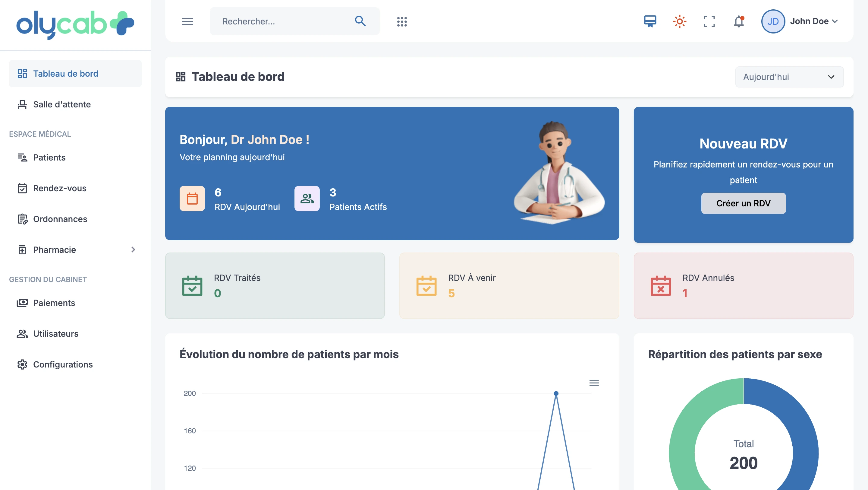Open the Rendez-vous calendar section
The width and height of the screenshot is (868, 490).
(x=59, y=188)
